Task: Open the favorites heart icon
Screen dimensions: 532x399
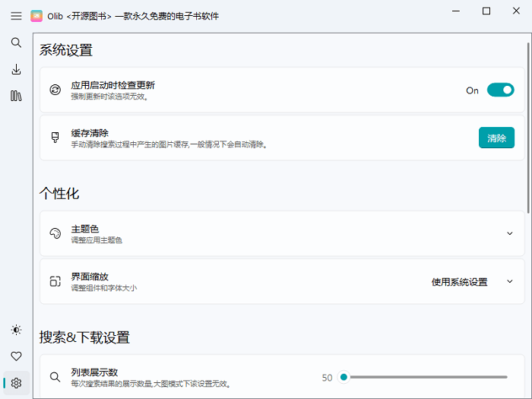Action: [x=16, y=356]
